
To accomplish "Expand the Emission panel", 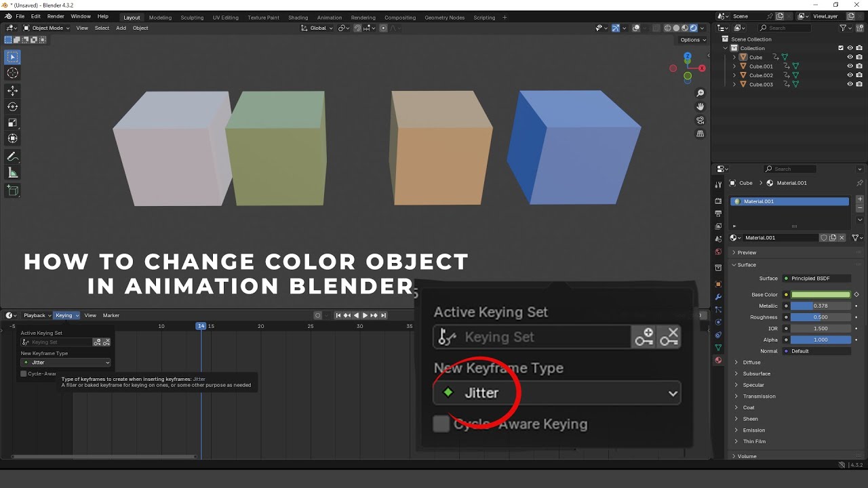I will pos(753,430).
